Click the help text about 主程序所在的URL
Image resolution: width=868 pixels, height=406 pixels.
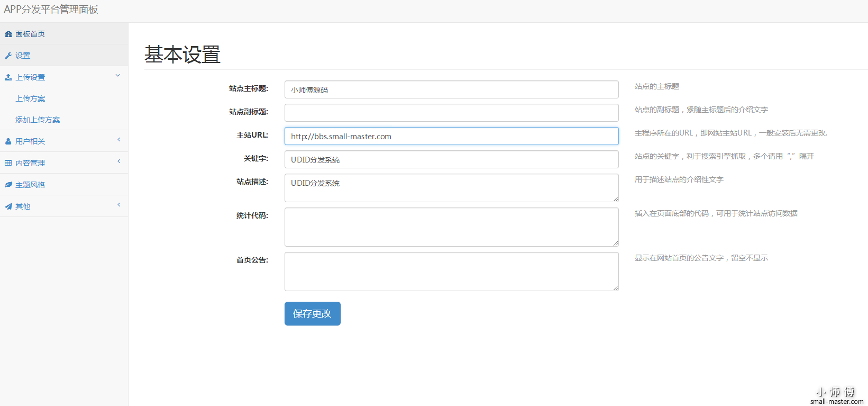point(731,133)
